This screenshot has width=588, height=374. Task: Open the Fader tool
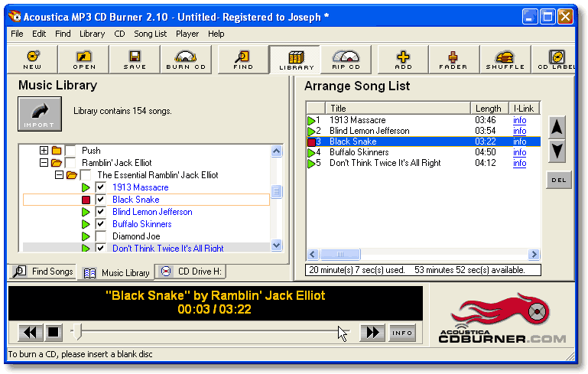(x=453, y=59)
